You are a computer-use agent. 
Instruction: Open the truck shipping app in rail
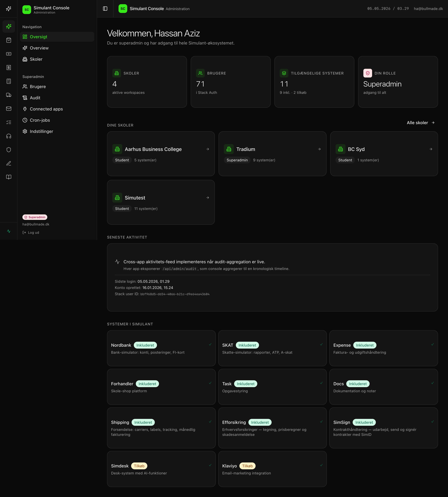pyautogui.click(x=9, y=95)
